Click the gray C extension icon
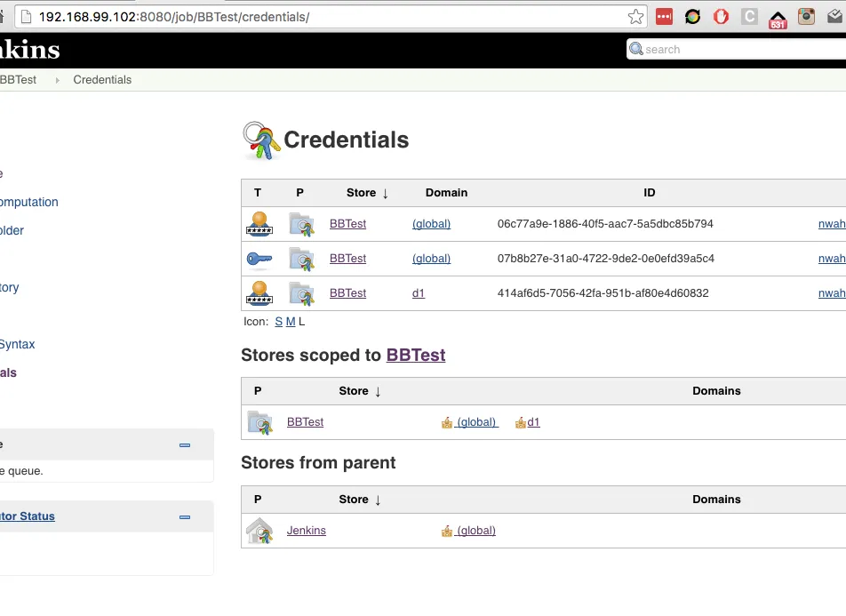This screenshot has width=846, height=616. [749, 17]
